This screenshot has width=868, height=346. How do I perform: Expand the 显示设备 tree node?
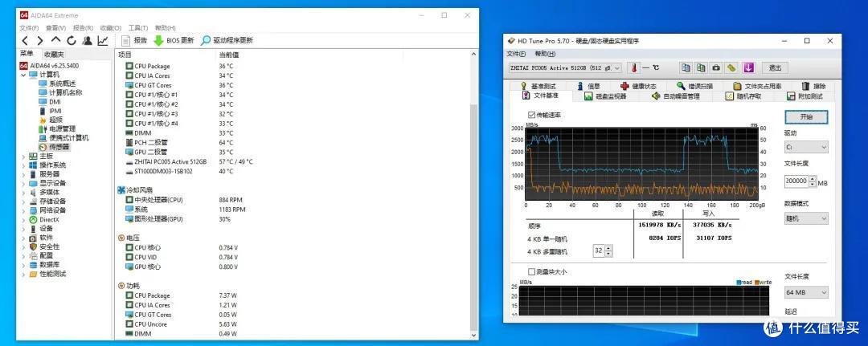pyautogui.click(x=24, y=183)
